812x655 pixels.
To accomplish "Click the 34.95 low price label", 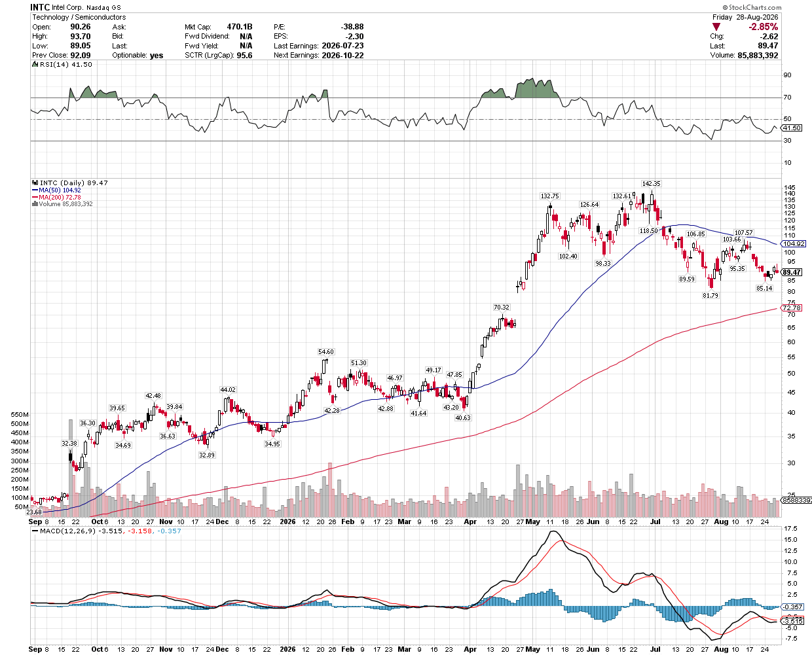I will coord(272,444).
